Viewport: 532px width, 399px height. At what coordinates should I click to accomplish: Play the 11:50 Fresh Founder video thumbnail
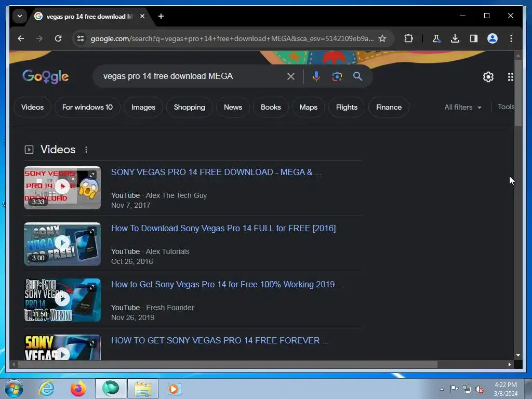click(x=62, y=300)
